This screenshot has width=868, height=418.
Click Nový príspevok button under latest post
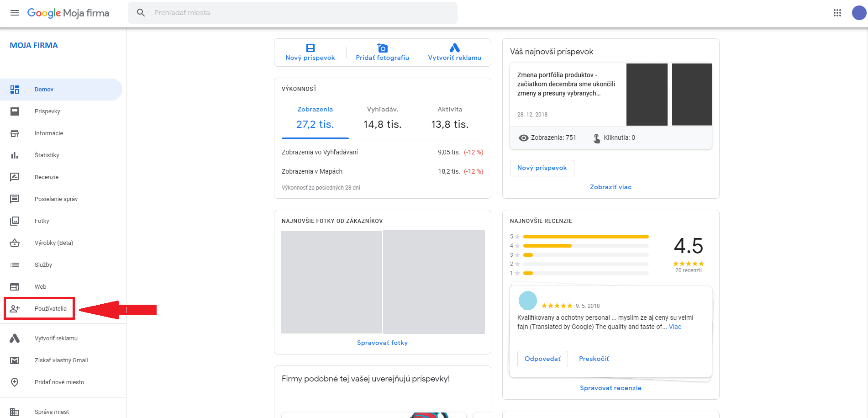click(x=542, y=168)
